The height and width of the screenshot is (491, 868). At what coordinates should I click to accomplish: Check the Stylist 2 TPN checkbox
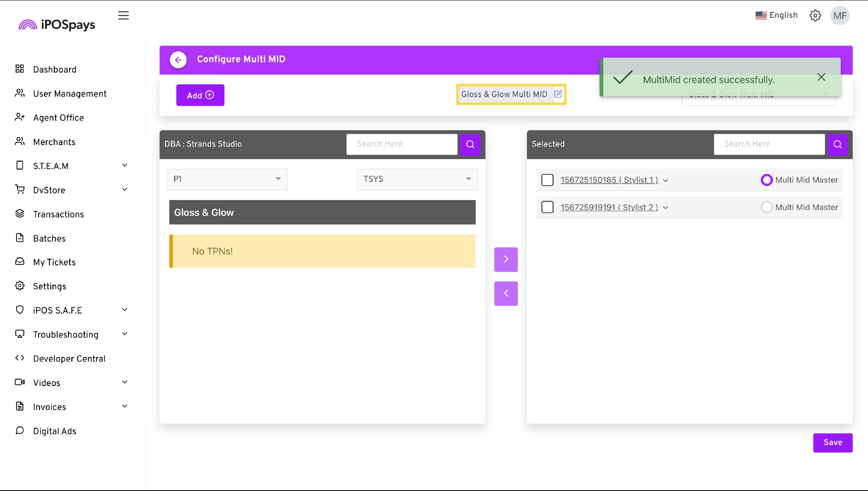tap(547, 207)
